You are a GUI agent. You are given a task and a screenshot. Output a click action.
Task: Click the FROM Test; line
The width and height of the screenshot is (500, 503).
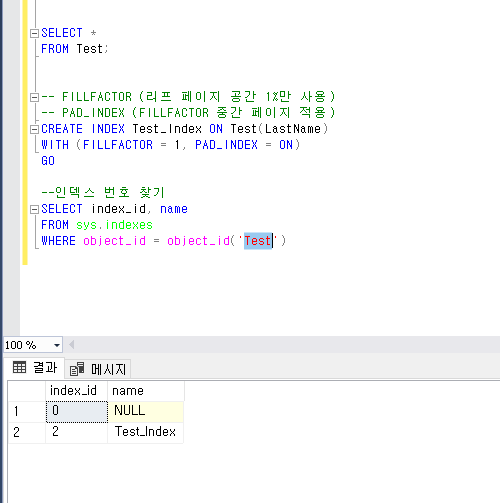tap(74, 49)
